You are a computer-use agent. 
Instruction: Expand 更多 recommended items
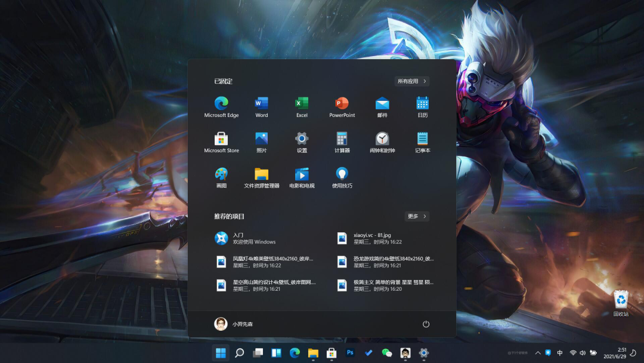pyautogui.click(x=417, y=216)
